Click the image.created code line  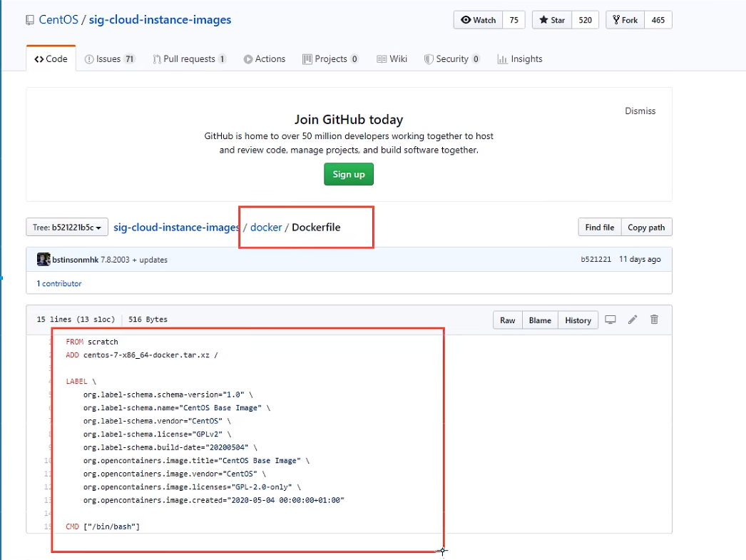point(214,500)
